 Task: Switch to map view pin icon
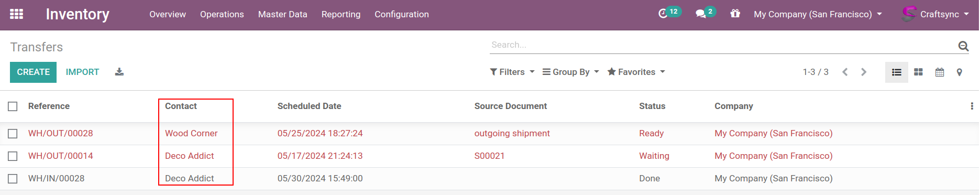(959, 72)
